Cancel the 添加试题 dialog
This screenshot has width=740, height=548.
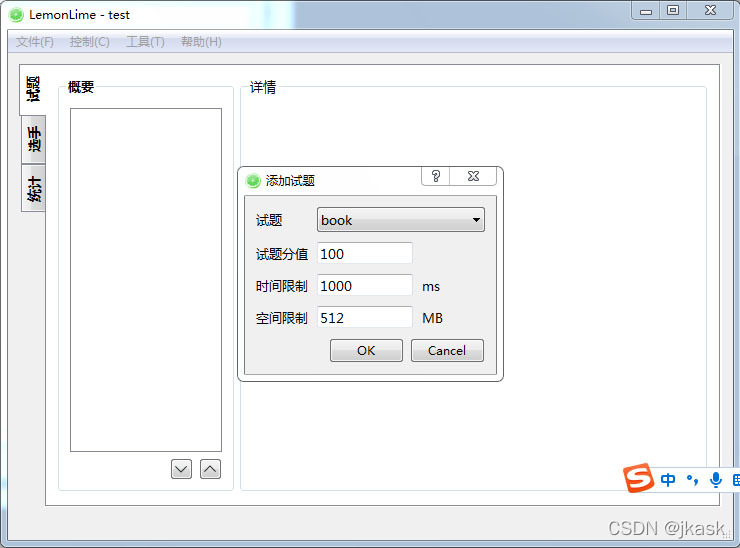(x=447, y=351)
